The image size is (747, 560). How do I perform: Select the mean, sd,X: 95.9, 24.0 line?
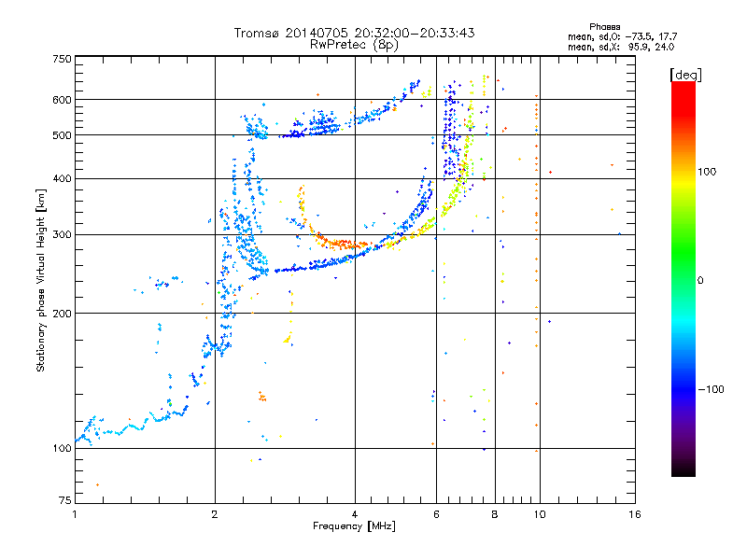[621, 48]
